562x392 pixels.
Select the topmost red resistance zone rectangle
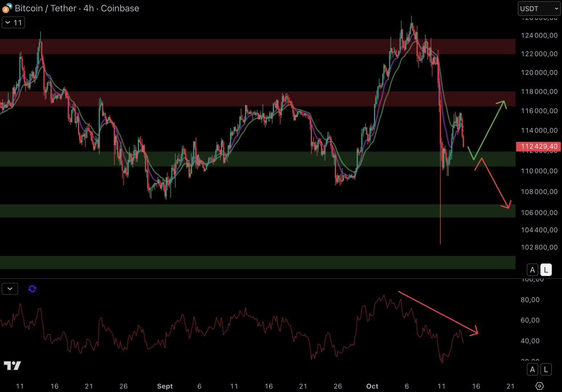[x=254, y=46]
